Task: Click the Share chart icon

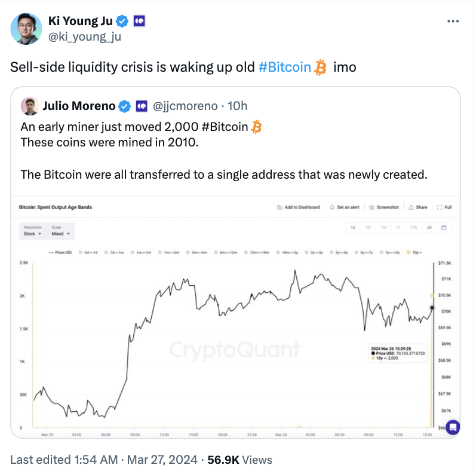Action: click(411, 207)
